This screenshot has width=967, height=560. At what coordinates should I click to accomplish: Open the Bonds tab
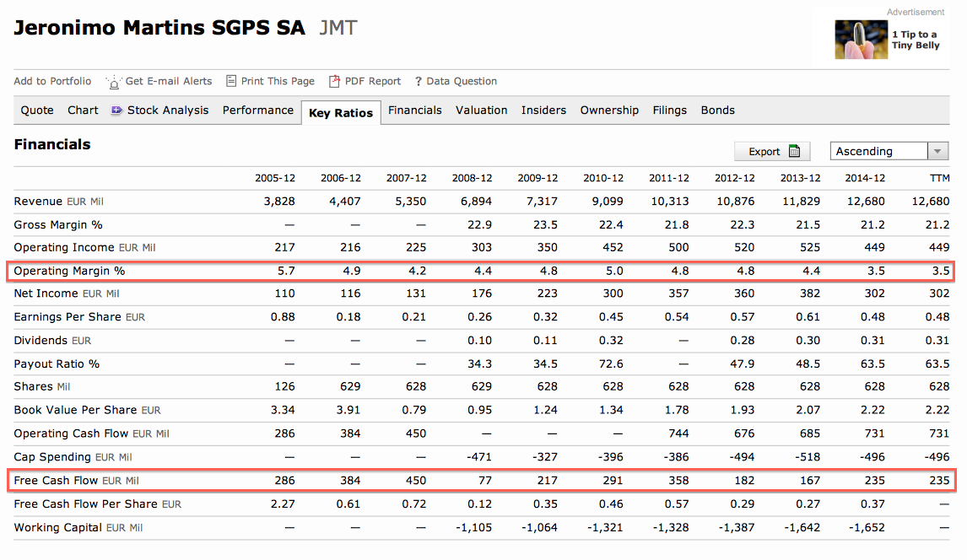tap(717, 110)
